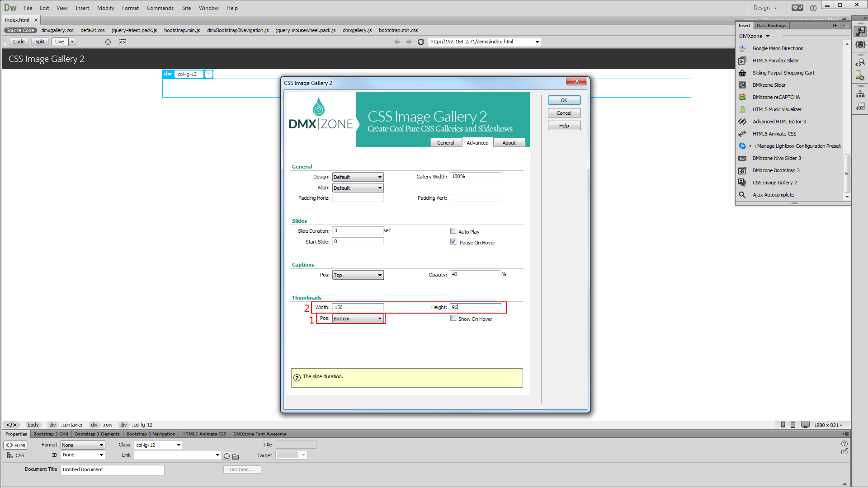This screenshot has height=488, width=868.
Task: Click the refresh icon beside the address bar
Action: click(421, 42)
